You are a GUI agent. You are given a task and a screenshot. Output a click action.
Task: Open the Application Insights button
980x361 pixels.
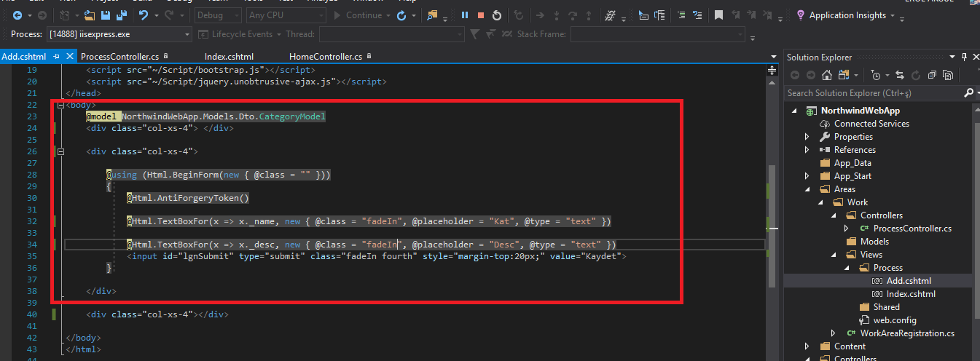847,15
